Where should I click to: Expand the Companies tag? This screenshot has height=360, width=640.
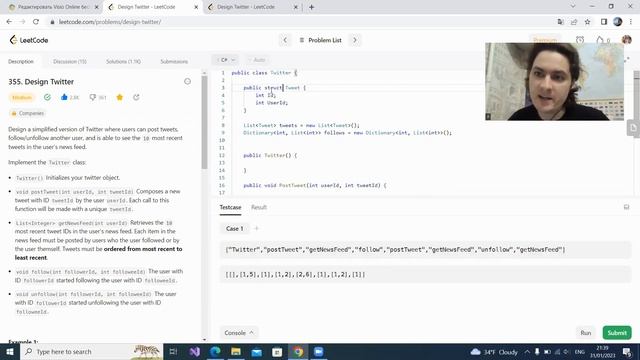click(x=27, y=113)
